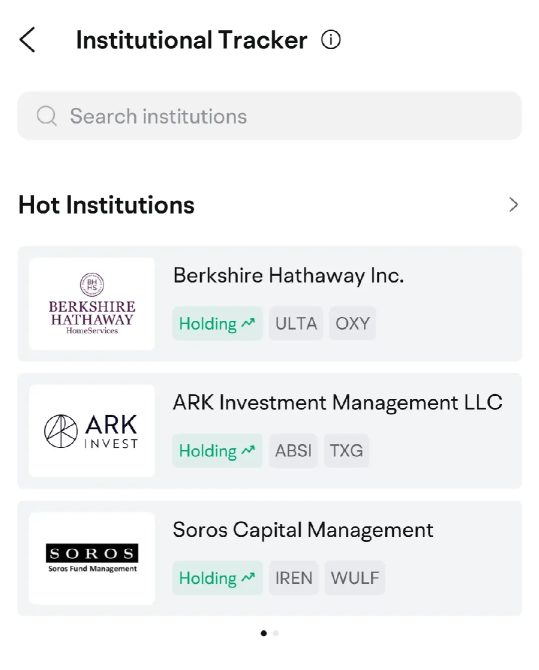Select ARK Investment Management LLC title
This screenshot has width=539, height=670.
(338, 403)
